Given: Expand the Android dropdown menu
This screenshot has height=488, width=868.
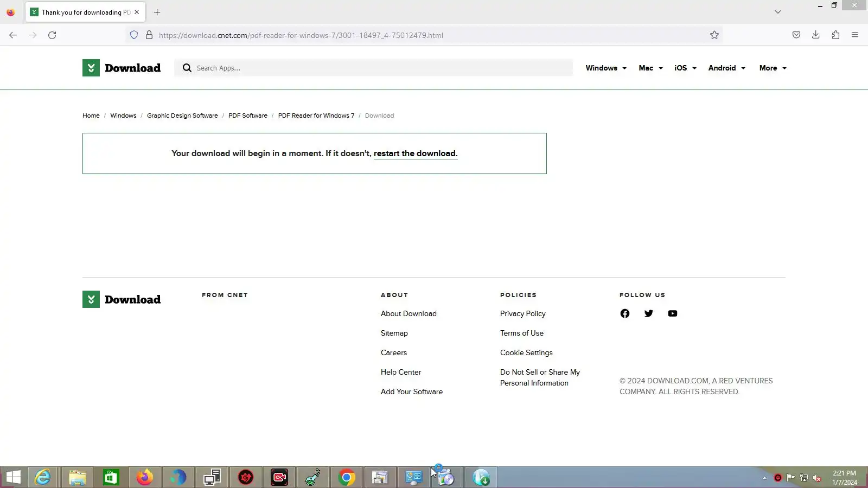Looking at the screenshot, I should click(726, 68).
